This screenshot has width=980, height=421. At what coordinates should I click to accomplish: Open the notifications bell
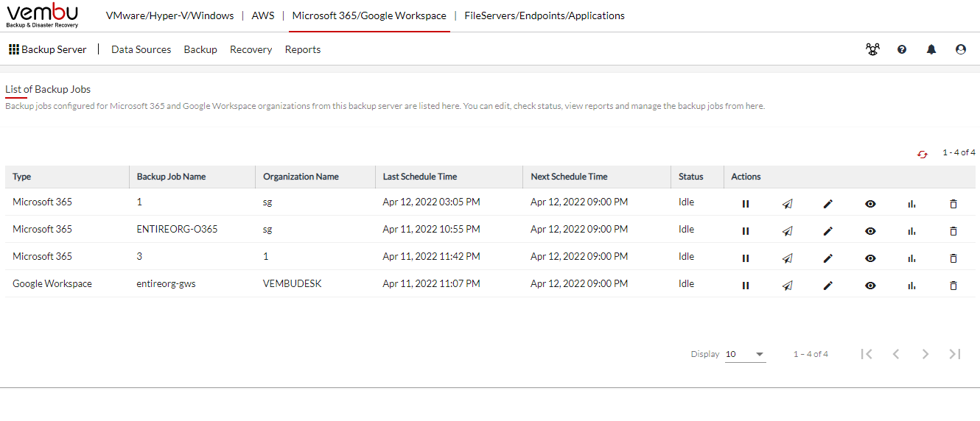931,49
